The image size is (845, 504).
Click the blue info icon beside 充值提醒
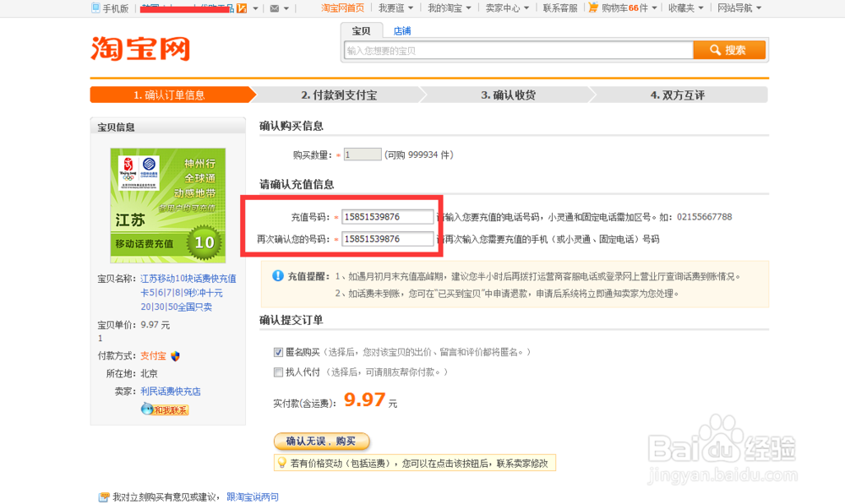(x=279, y=274)
